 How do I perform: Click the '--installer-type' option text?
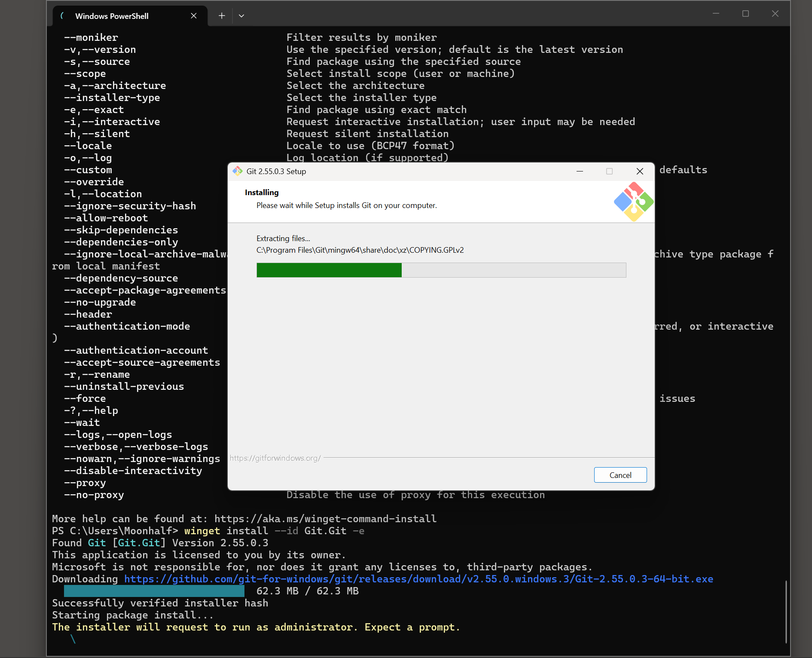click(112, 98)
